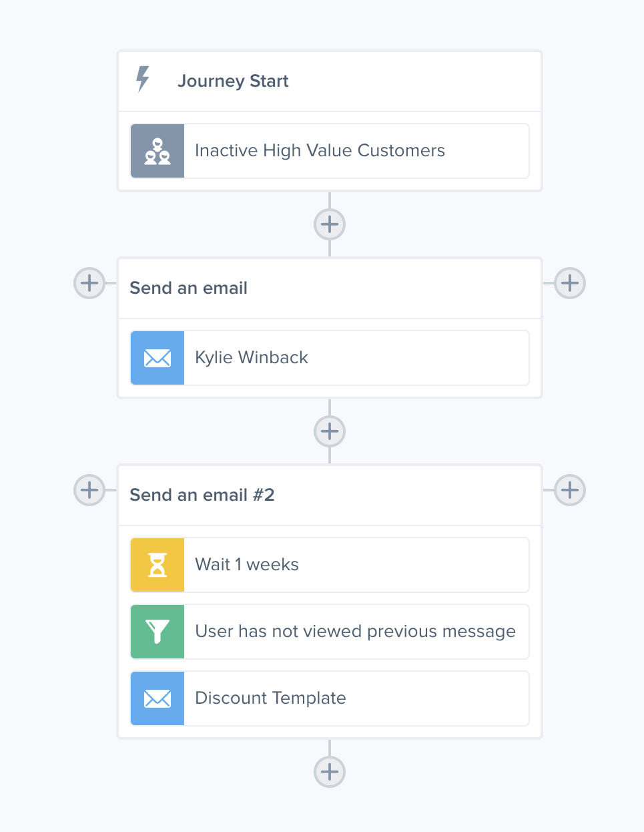Edit the Wait 1 weeks delay

(330, 565)
